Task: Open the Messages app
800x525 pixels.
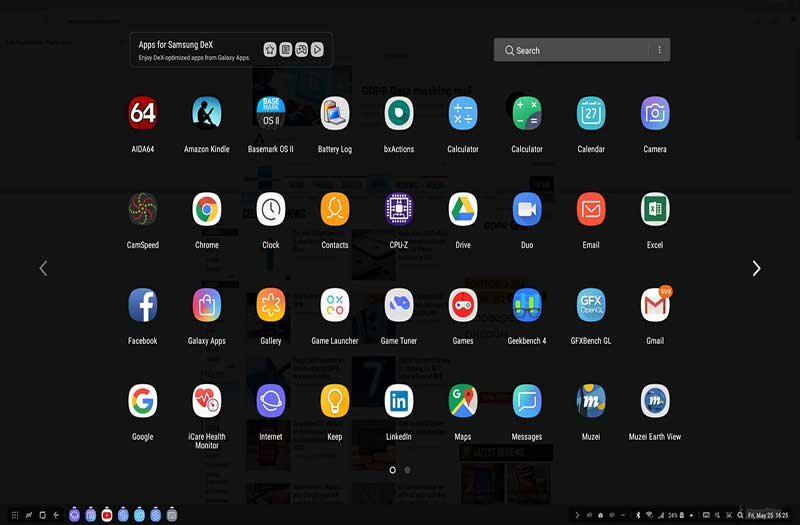Action: click(527, 401)
